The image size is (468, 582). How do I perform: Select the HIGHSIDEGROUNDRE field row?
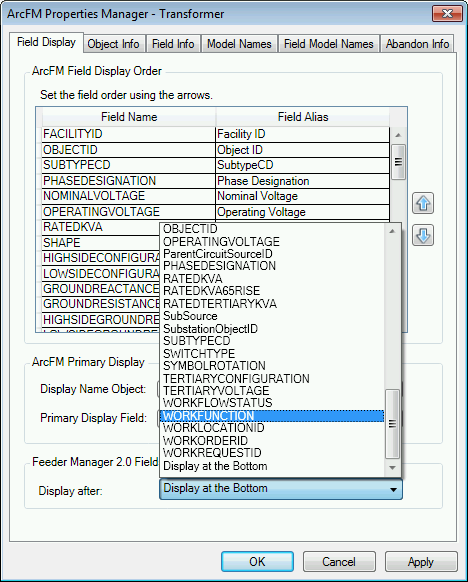[x=101, y=320]
